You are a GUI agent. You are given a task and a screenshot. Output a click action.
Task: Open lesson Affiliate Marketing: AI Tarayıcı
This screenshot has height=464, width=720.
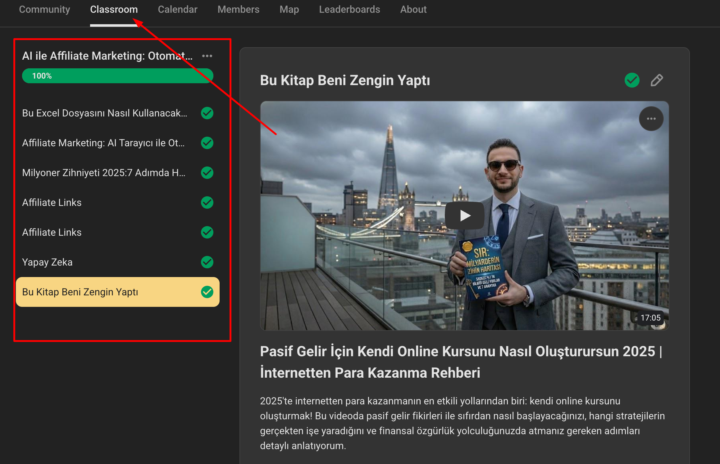[103, 143]
